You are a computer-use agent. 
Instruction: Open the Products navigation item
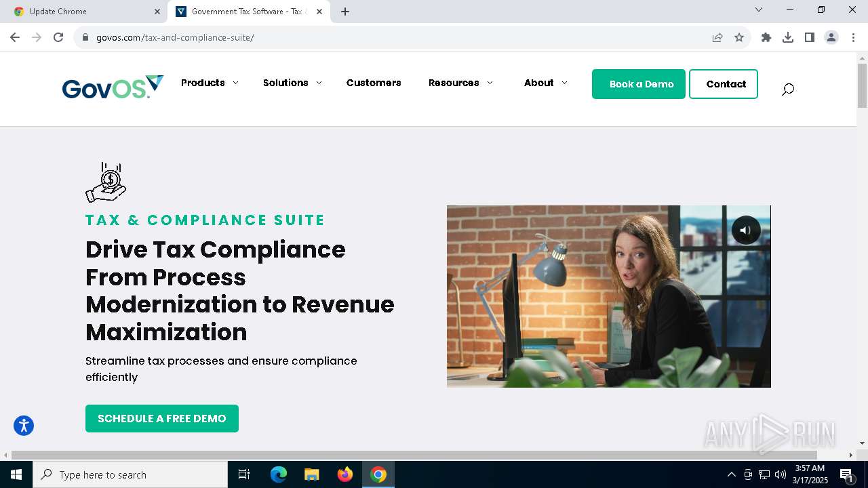[203, 83]
